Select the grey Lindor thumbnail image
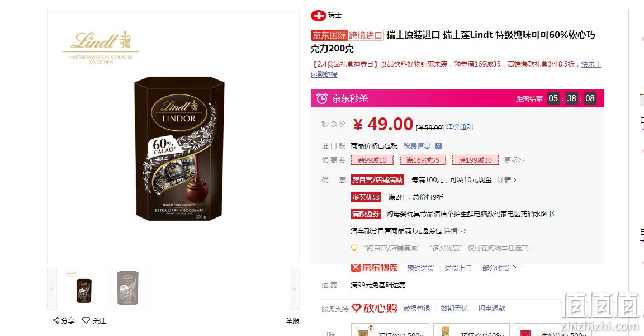Viewport: 644px width, 336px height. [127, 288]
